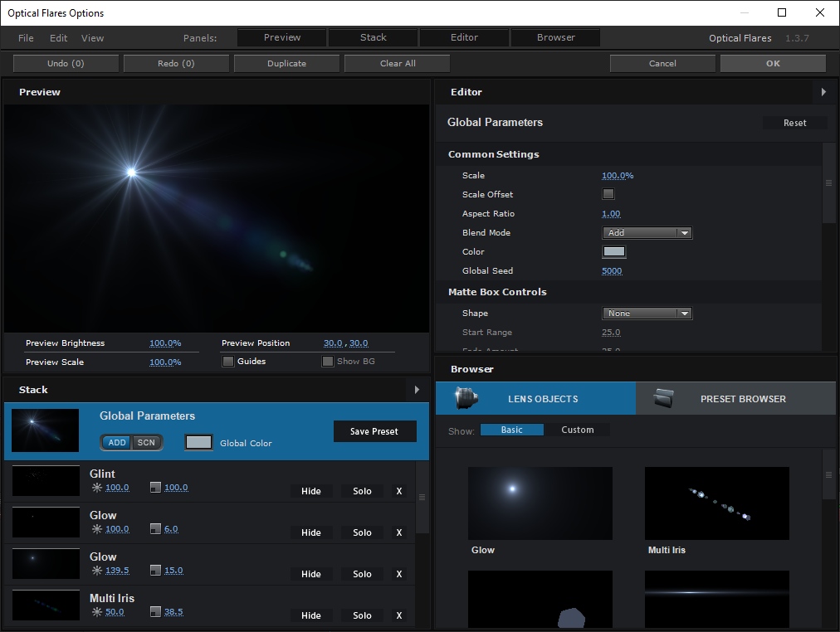Click scale square icon on Glow 15.0 row
The height and width of the screenshot is (632, 840).
[x=155, y=571]
